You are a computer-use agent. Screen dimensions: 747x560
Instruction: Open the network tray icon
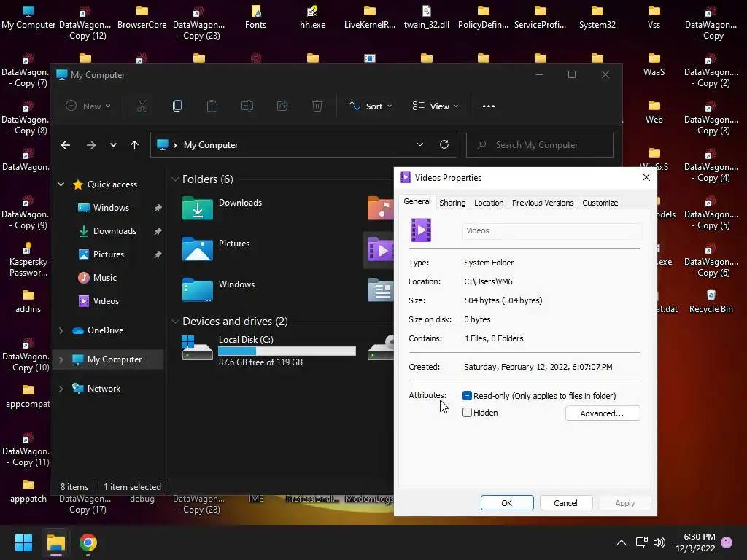click(641, 542)
